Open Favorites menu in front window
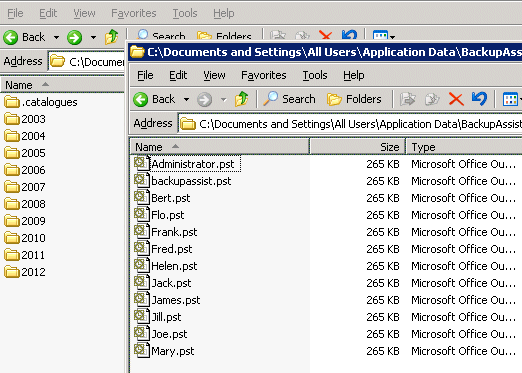The width and height of the screenshot is (522, 373). click(x=264, y=75)
